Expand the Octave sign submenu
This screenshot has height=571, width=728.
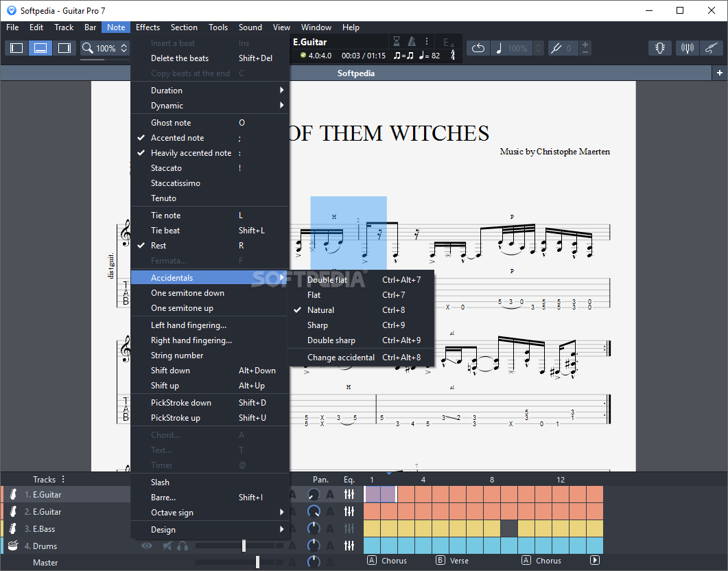point(210,513)
